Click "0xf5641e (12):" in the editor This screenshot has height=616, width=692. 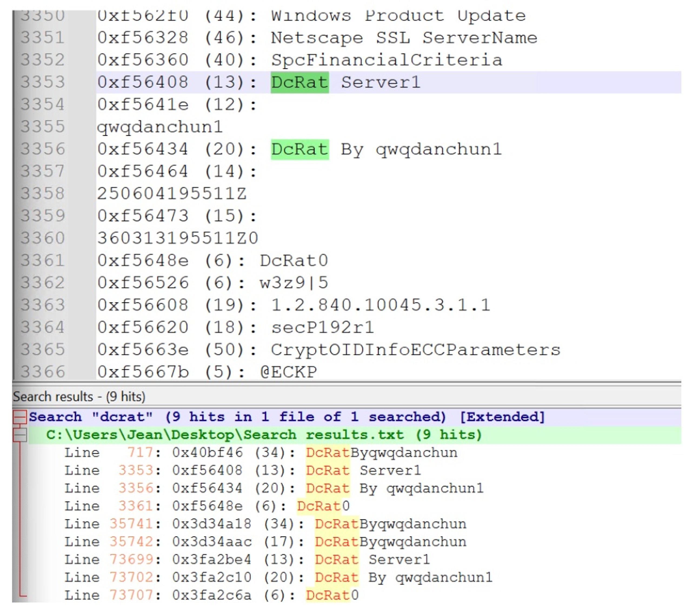click(177, 105)
